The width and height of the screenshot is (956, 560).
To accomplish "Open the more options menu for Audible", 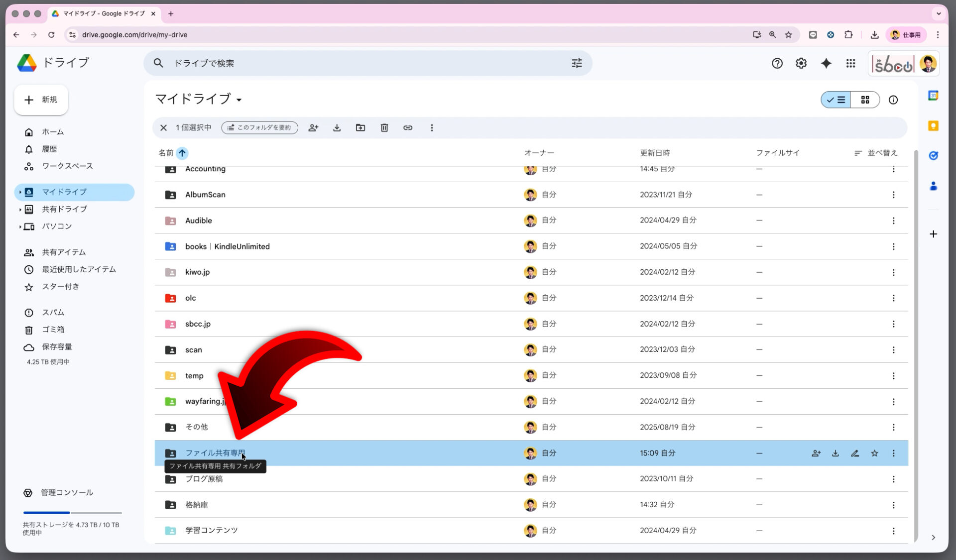I will coord(894,221).
